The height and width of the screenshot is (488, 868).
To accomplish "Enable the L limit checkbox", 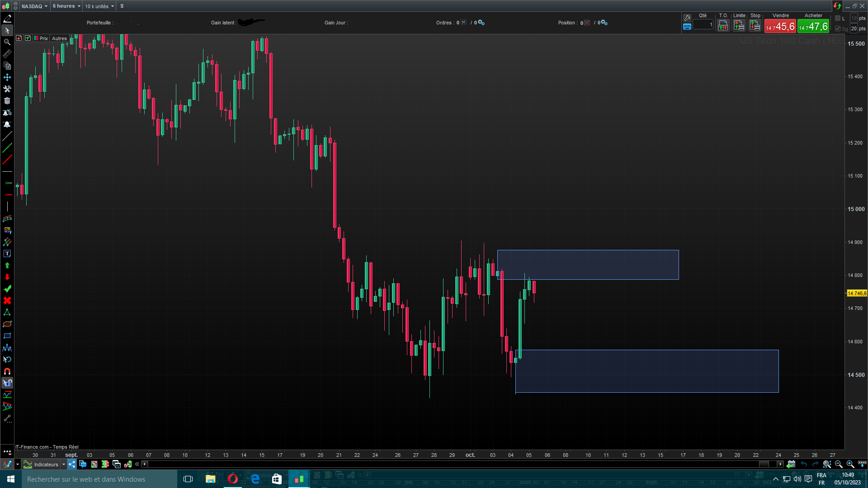I will pos(838,18).
